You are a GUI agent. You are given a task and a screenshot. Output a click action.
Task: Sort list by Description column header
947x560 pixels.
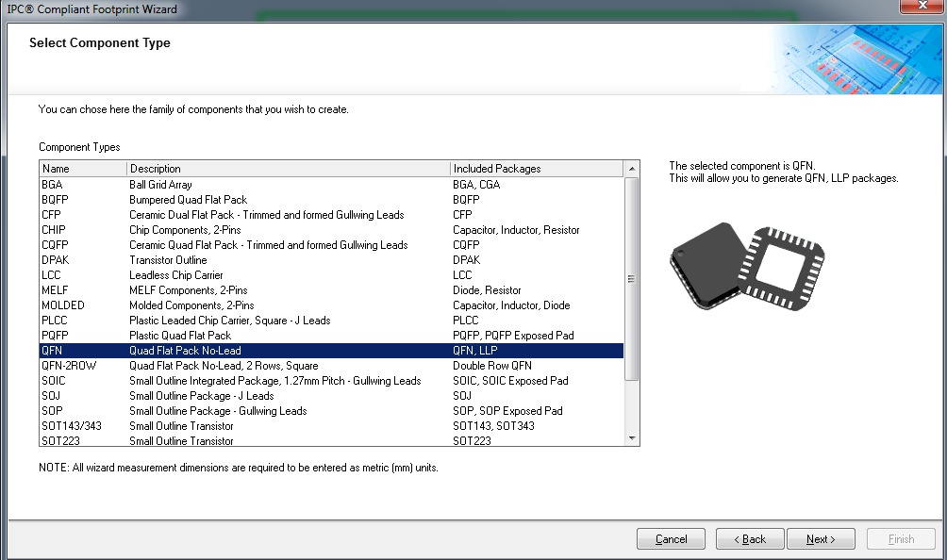(x=289, y=169)
